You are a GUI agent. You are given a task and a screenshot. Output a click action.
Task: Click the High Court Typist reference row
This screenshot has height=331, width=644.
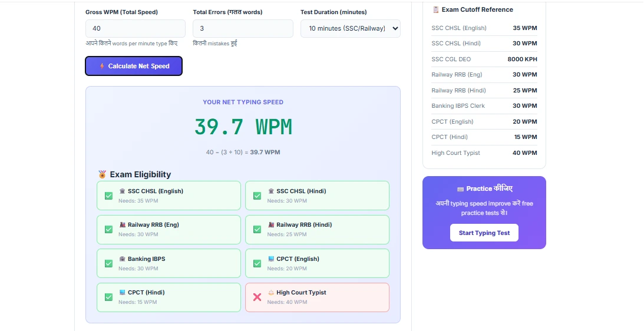pyautogui.click(x=484, y=153)
